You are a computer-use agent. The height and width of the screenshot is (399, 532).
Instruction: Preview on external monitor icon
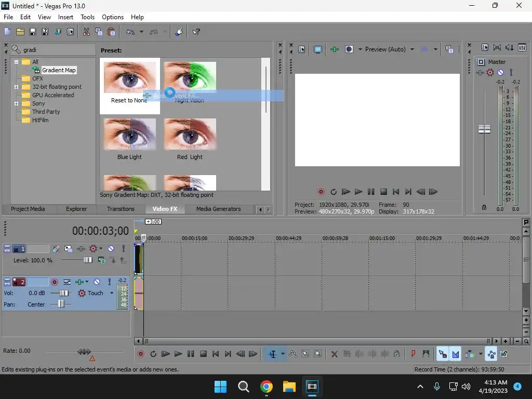(318, 49)
